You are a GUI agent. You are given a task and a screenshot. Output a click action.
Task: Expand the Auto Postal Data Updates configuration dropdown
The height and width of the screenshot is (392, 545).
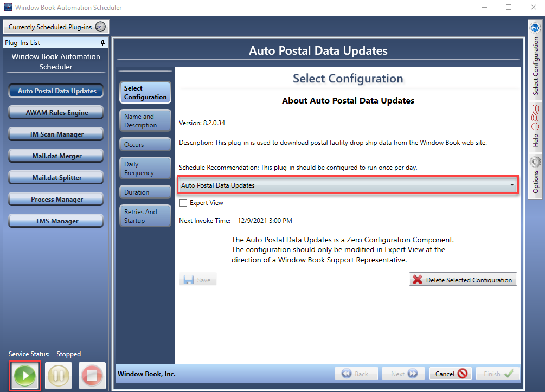coord(348,185)
